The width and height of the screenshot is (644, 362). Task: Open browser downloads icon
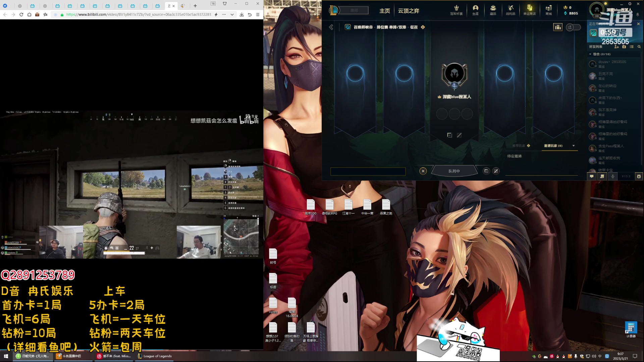[x=241, y=14]
